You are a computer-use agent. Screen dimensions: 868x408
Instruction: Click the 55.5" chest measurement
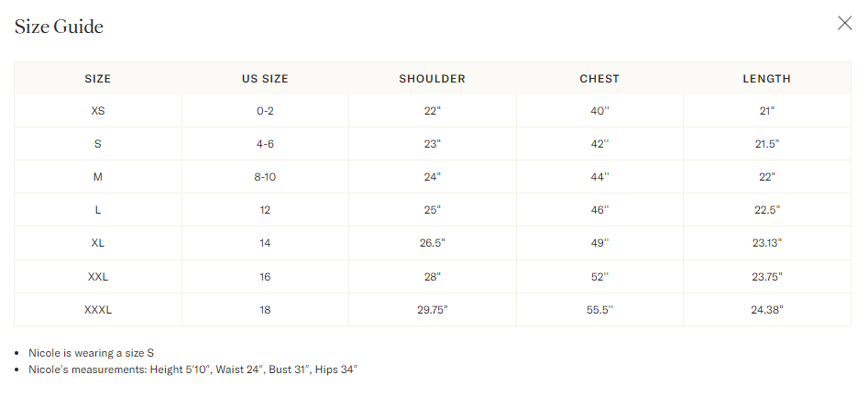[x=599, y=310]
